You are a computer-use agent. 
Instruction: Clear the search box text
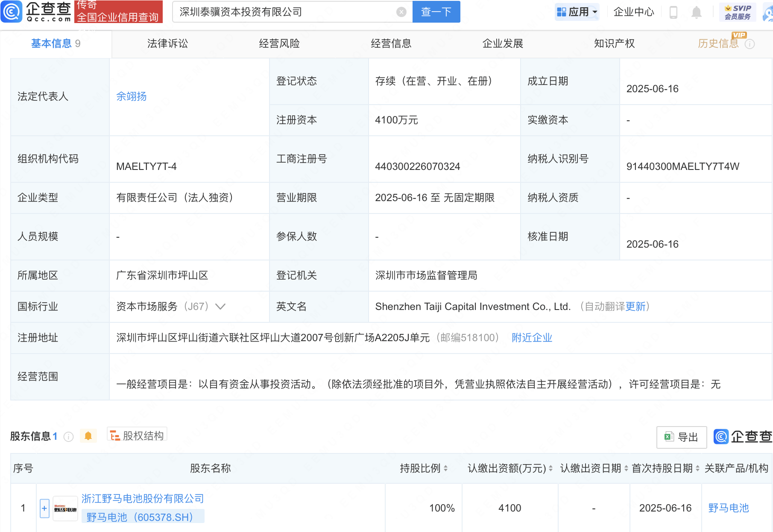point(401,12)
